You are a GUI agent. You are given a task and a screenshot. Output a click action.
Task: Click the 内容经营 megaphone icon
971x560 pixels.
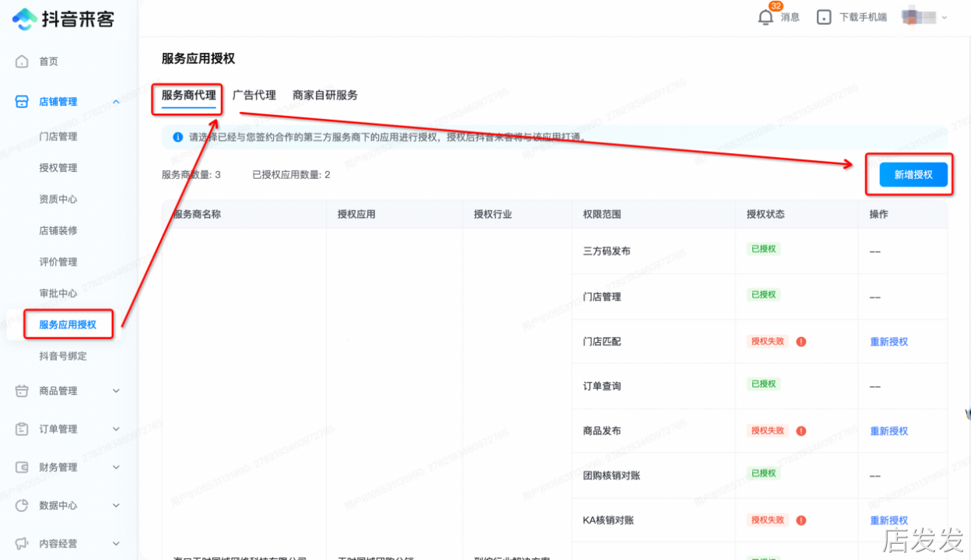click(23, 544)
